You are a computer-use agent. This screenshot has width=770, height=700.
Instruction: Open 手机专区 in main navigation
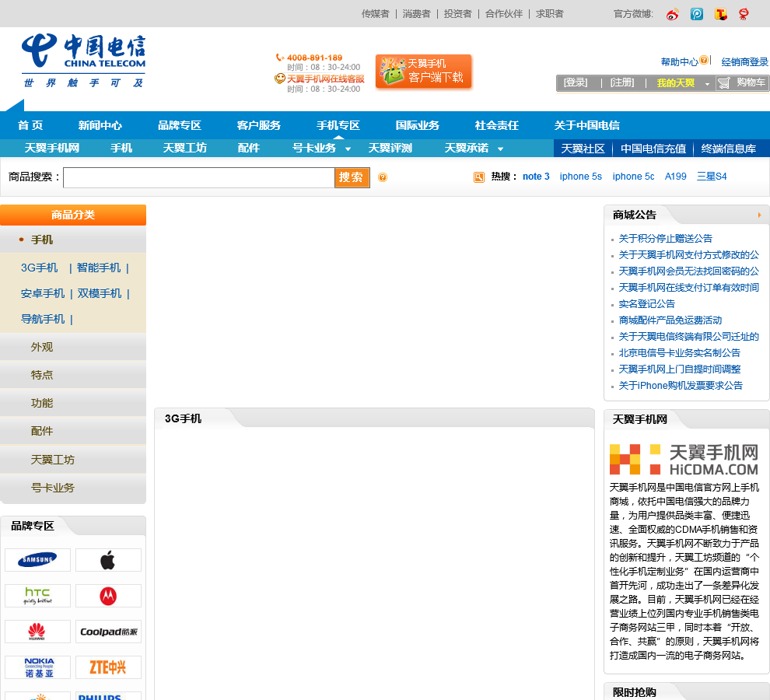coord(338,125)
